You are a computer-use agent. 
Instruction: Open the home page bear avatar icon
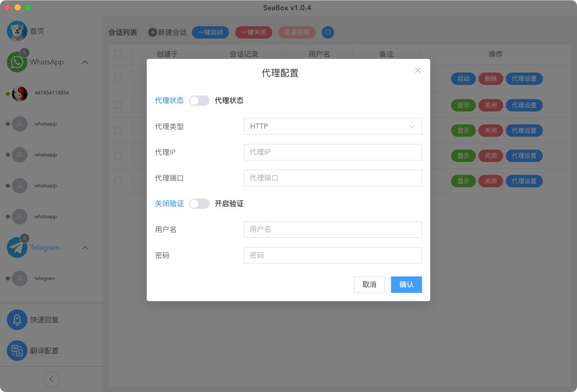coord(17,31)
